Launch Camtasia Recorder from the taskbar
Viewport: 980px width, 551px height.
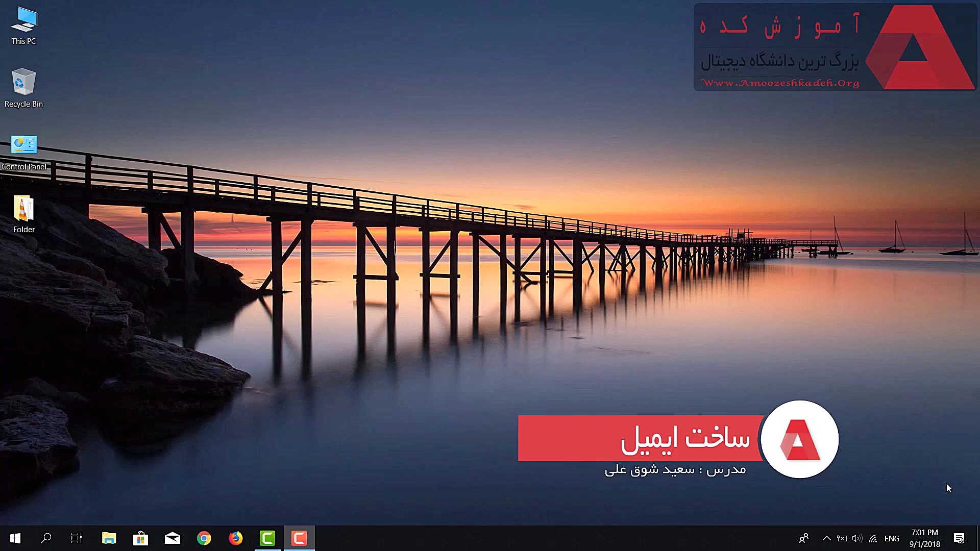299,538
